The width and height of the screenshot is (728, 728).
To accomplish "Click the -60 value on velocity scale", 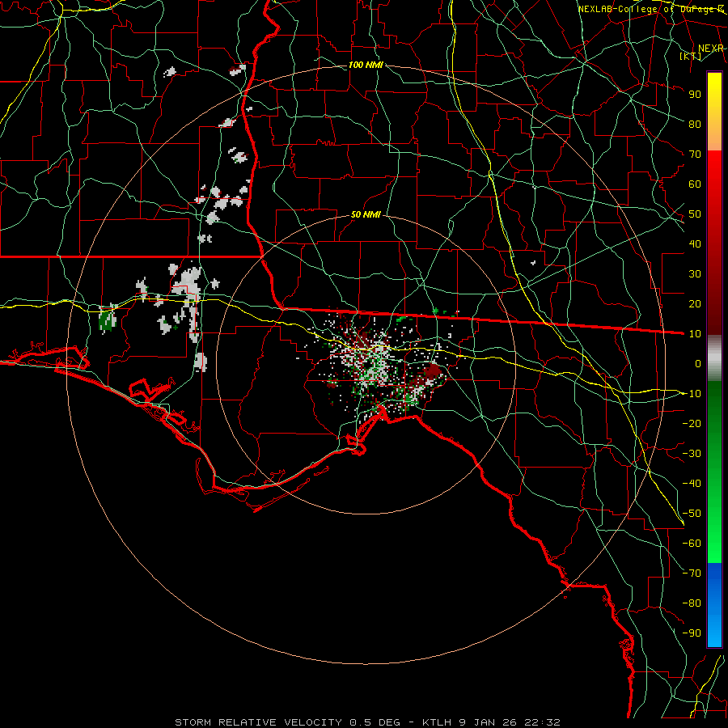I will 692,544.
